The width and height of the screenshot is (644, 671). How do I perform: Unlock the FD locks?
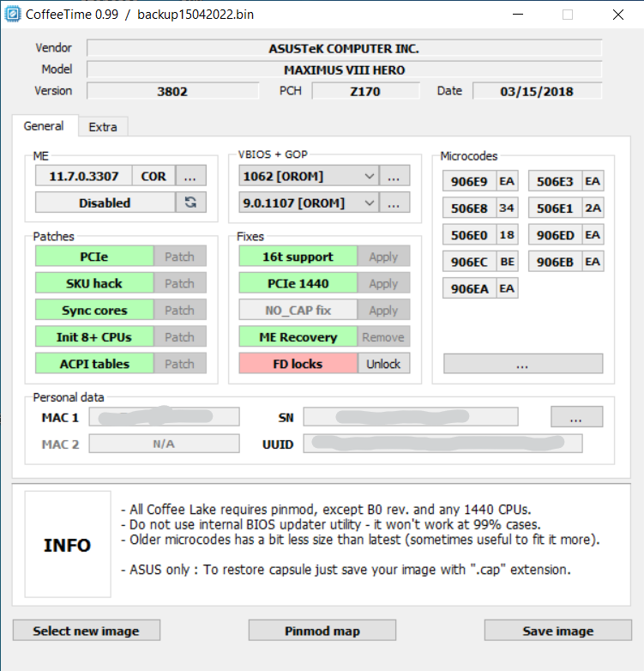pos(383,364)
